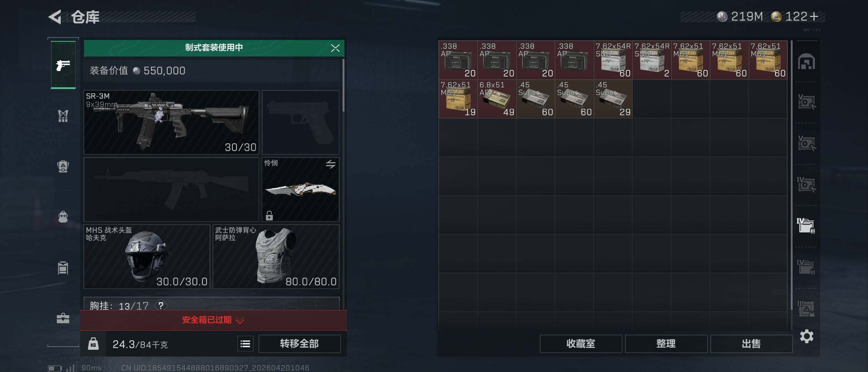868x372 pixels.
Task: Click the 整理 sort button
Action: (666, 344)
